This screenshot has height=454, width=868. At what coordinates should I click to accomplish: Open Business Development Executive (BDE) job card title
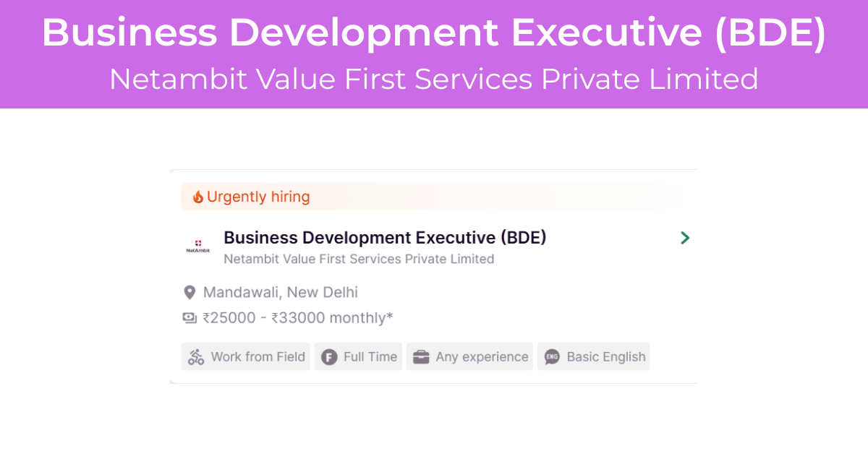point(385,237)
